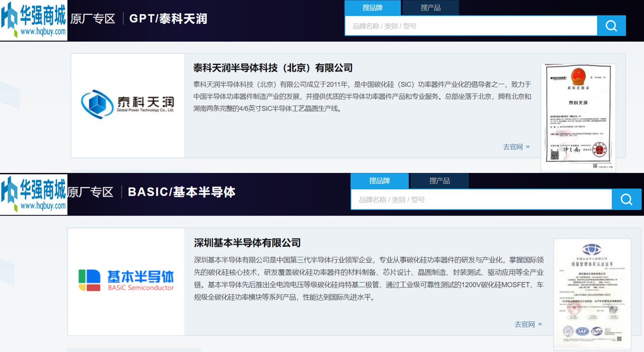Open 去官网 link for 深圳基本半导体
Image resolution: width=644 pixels, height=352 pixels.
click(528, 324)
